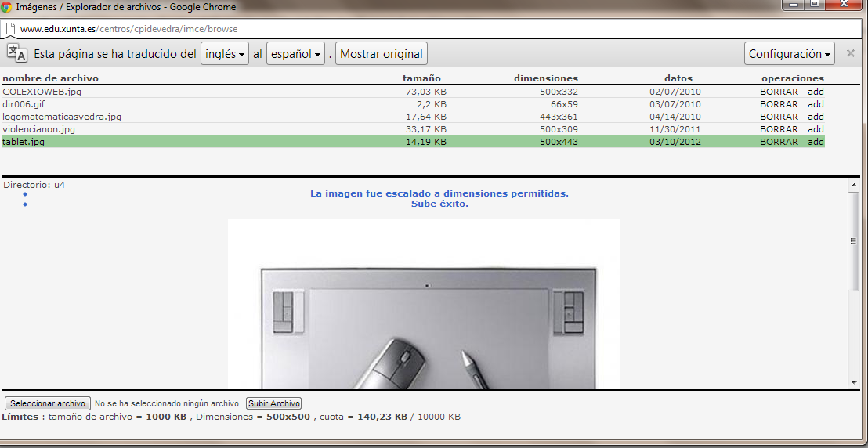This screenshot has width=868, height=448.
Task: Click the URL in the address bar
Action: point(128,29)
